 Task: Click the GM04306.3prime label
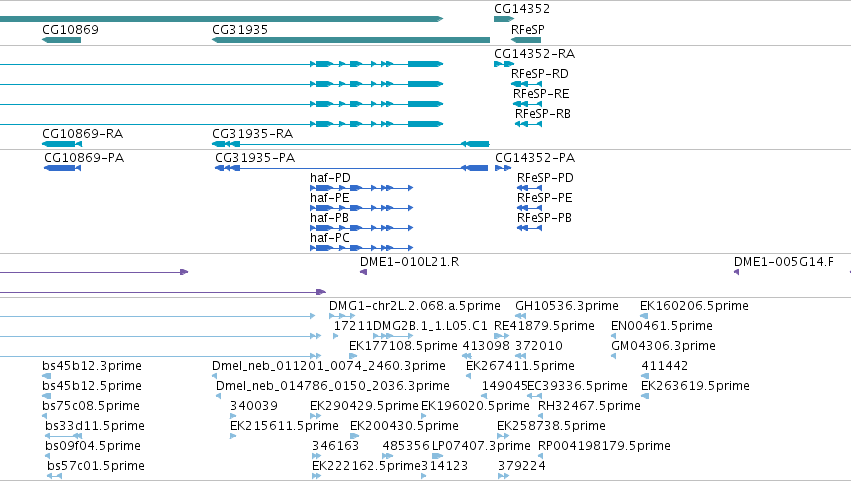point(663,346)
